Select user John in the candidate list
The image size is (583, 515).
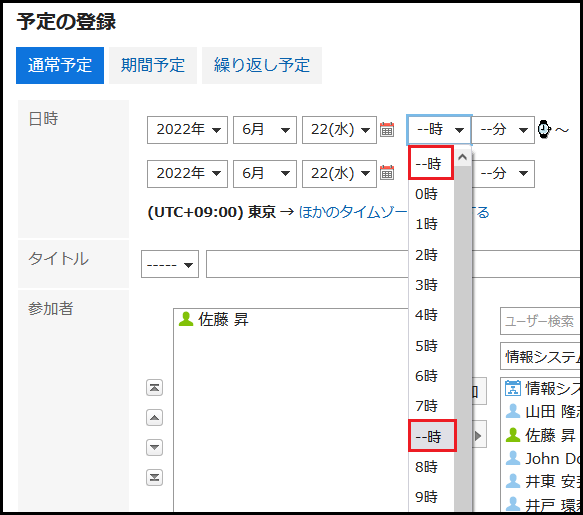544,458
